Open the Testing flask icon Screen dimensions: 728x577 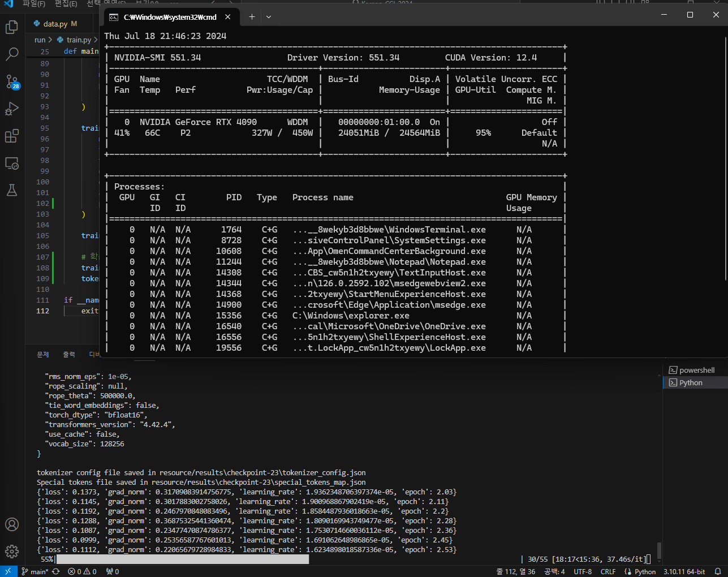click(12, 190)
